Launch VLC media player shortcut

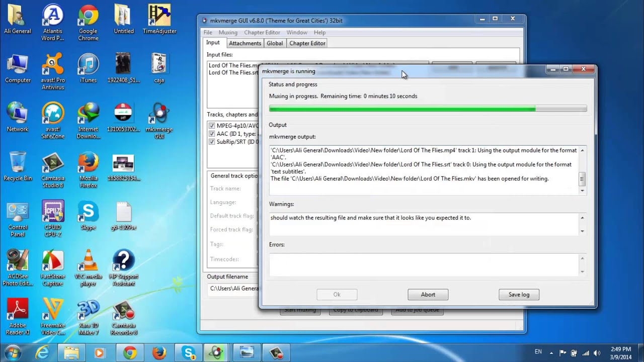click(x=88, y=269)
